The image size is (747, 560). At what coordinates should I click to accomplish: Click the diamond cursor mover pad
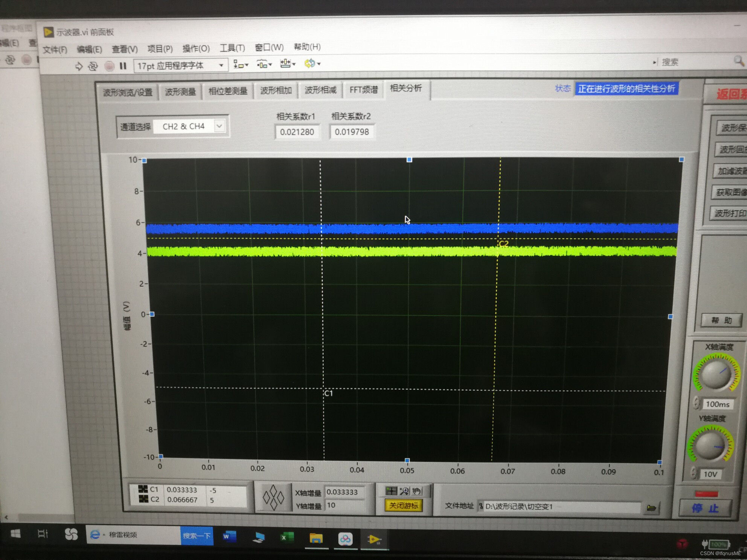tap(273, 497)
